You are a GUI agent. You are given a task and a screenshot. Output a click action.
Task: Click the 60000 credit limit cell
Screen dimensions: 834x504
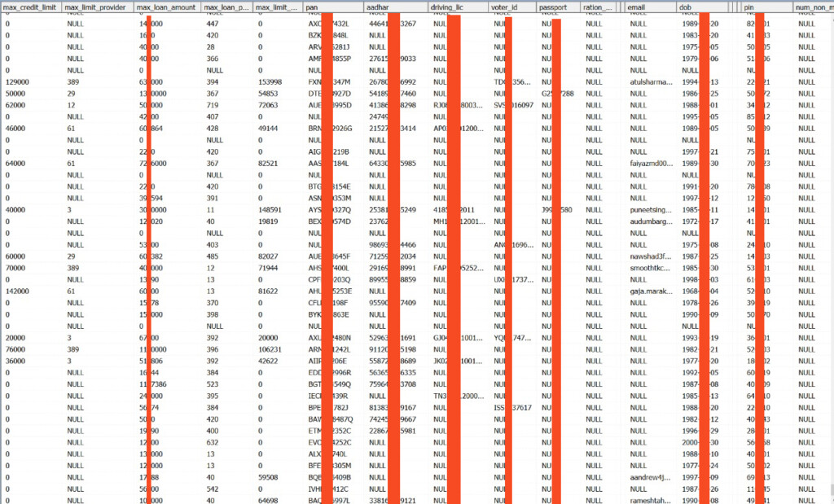coord(15,256)
